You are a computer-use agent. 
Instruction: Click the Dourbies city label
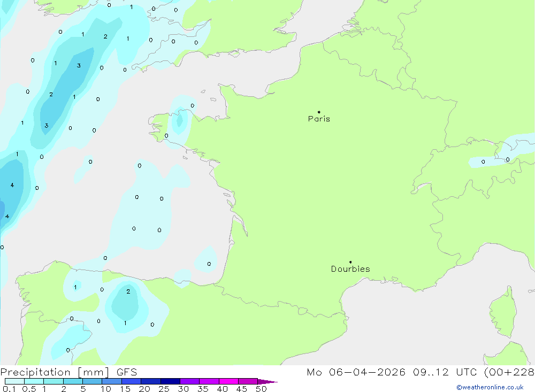[x=350, y=269]
